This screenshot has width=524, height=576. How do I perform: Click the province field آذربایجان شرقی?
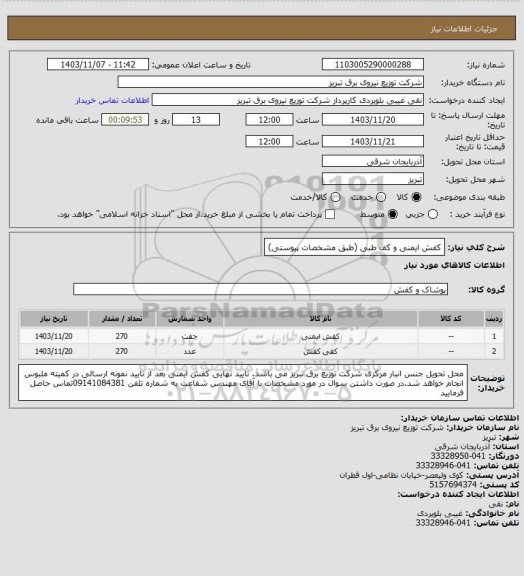(373, 161)
